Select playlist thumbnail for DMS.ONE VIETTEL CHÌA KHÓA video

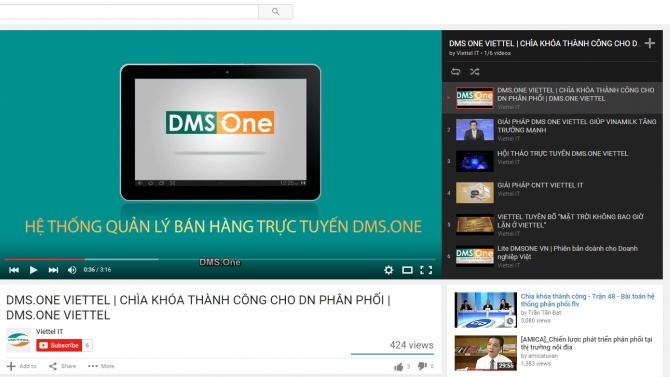click(x=474, y=98)
